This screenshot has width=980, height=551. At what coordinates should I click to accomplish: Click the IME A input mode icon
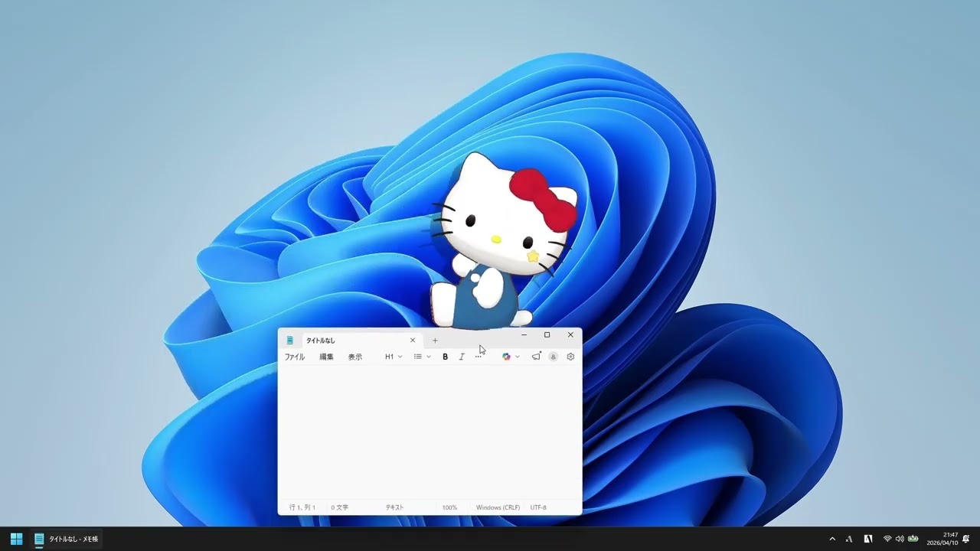tap(849, 539)
